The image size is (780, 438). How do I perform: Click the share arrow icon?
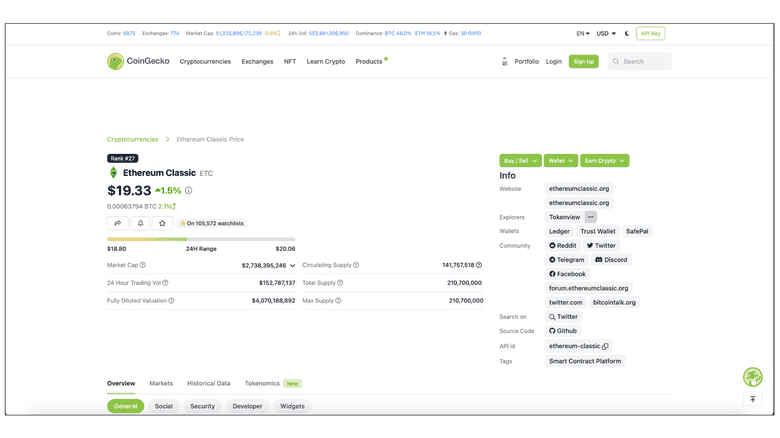coord(118,223)
